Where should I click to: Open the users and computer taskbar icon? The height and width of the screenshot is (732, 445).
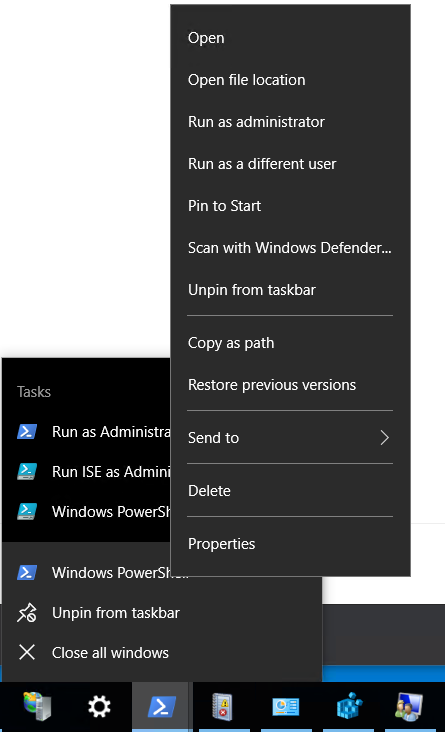pos(409,707)
